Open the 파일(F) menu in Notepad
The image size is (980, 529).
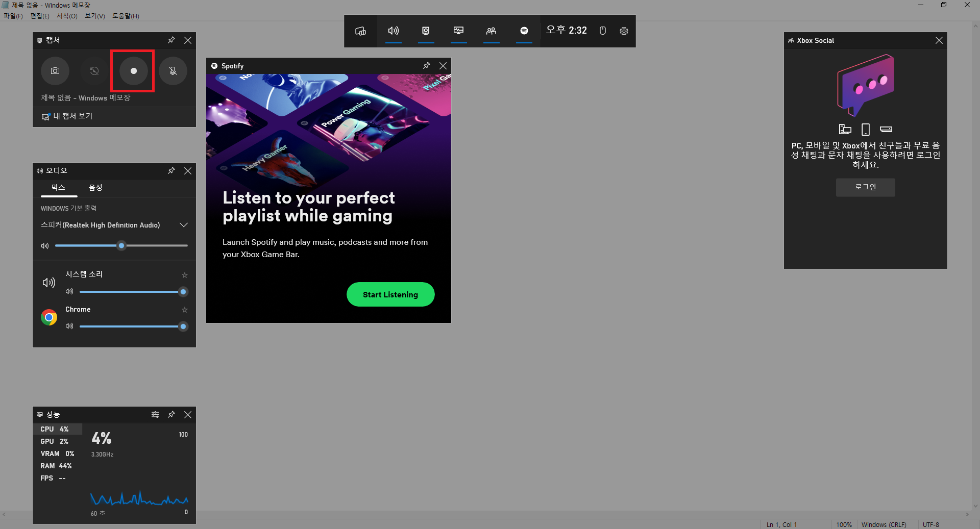coord(13,16)
